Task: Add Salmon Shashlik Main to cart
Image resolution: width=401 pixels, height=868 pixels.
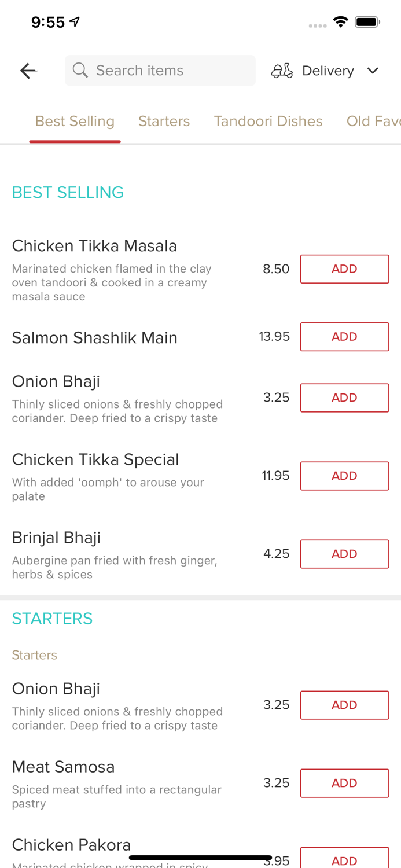Action: tap(344, 336)
